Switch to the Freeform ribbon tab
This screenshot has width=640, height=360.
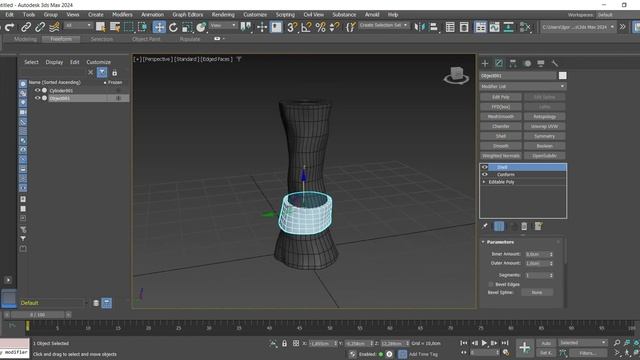[x=61, y=39]
